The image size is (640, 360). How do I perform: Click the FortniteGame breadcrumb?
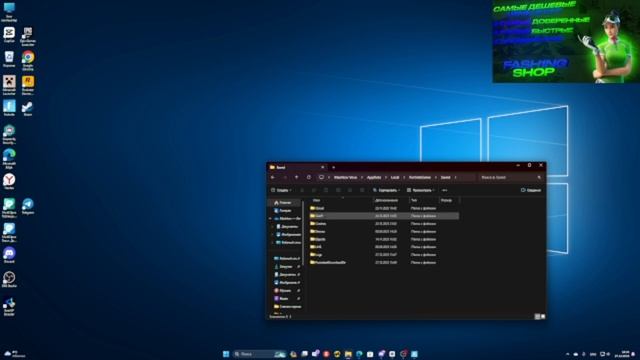click(420, 178)
